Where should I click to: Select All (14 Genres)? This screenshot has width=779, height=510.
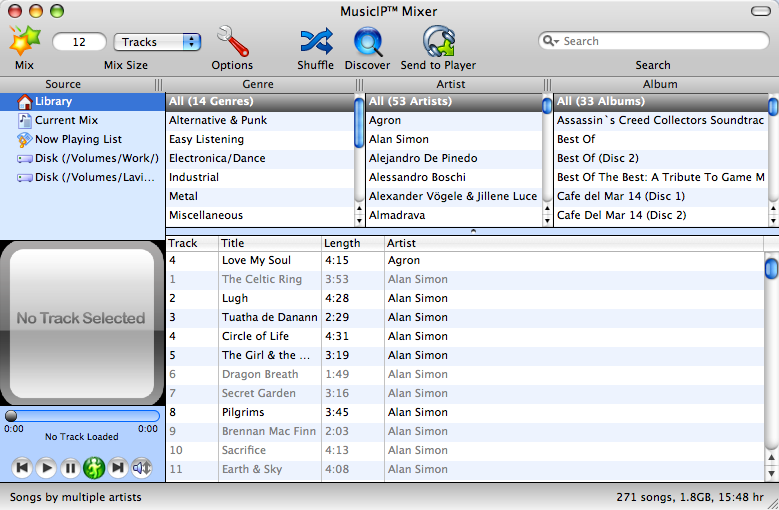260,101
